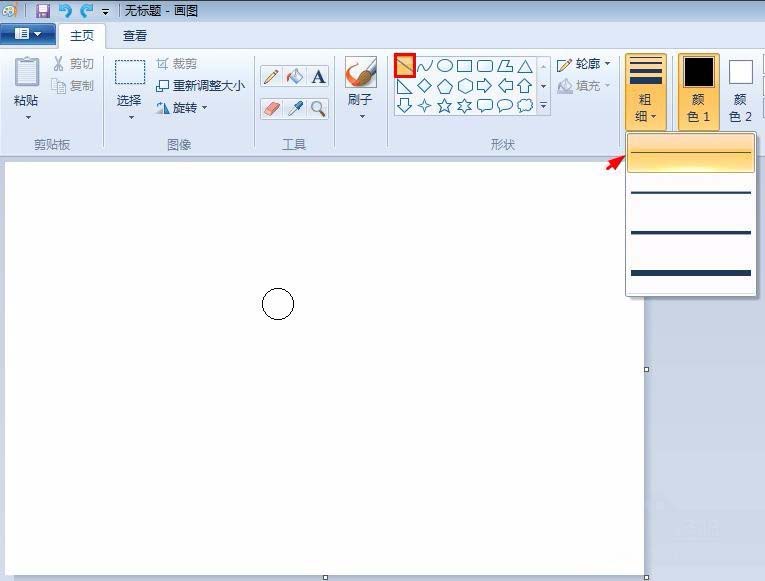Click the 复制 copy button
The width and height of the screenshot is (765, 581).
coord(73,86)
